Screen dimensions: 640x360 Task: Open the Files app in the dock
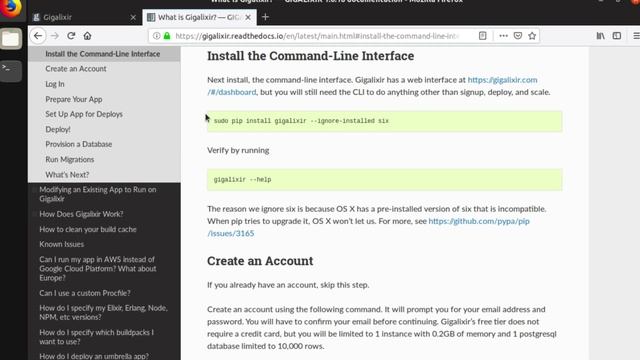click(11, 39)
